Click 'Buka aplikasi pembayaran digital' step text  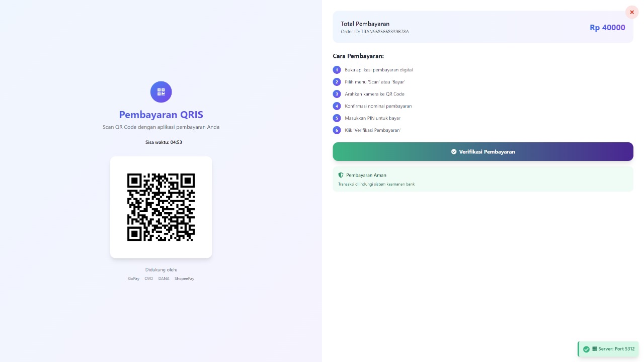pos(379,70)
